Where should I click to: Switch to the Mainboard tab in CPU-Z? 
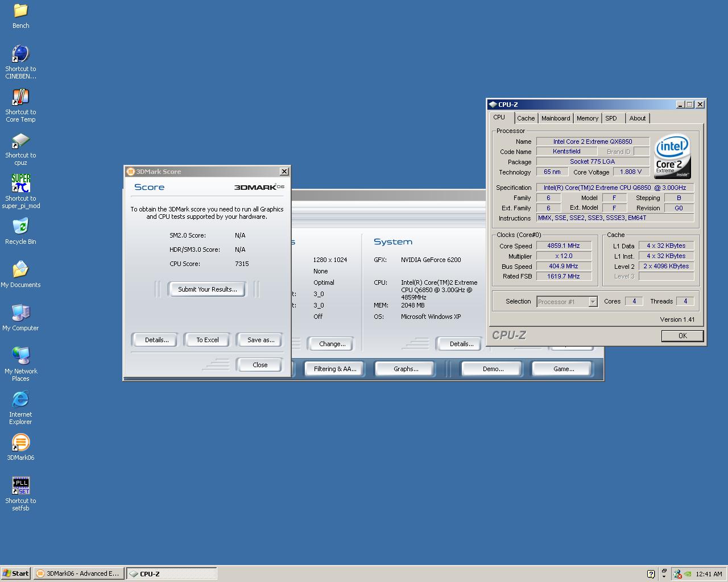click(556, 118)
